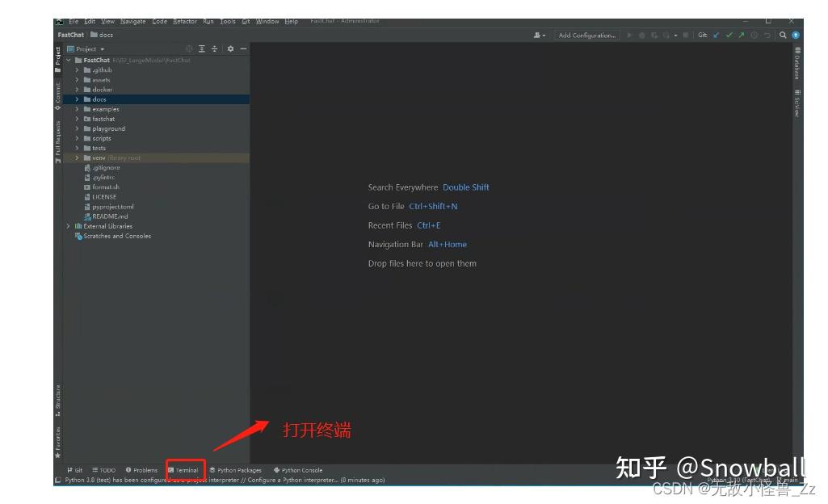Hide the Project panel with minus icon
Screen dimensions: 828x504
(x=243, y=48)
